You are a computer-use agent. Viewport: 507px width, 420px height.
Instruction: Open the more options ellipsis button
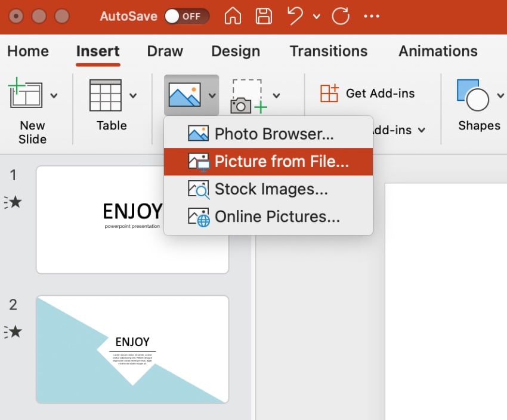coord(372,16)
